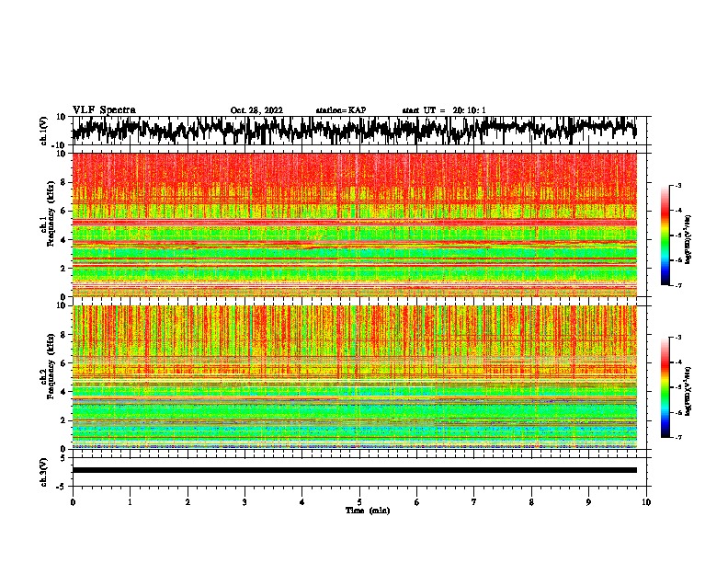Viewport: 728px width, 563px height.
Task: Click the "4" kHz tick of ch.1 spectrogram
Action: coord(63,240)
